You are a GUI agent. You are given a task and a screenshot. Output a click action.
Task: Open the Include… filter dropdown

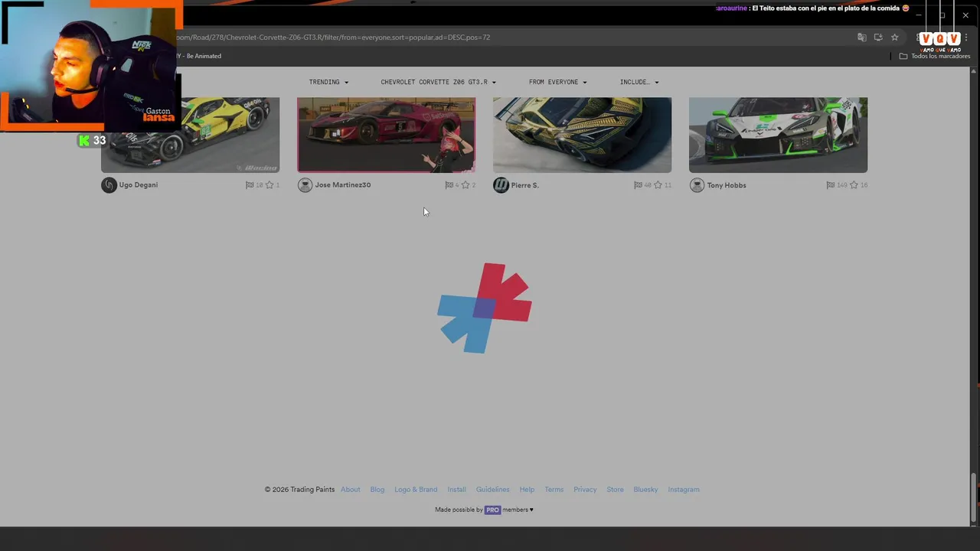(639, 82)
